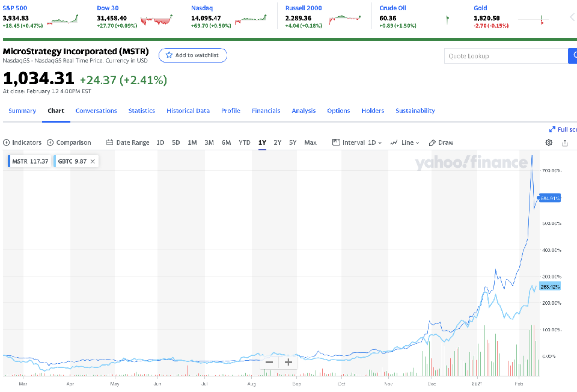This screenshot has width=577, height=392.
Task: Open the Line chart type dropdown
Action: pyautogui.click(x=411, y=142)
